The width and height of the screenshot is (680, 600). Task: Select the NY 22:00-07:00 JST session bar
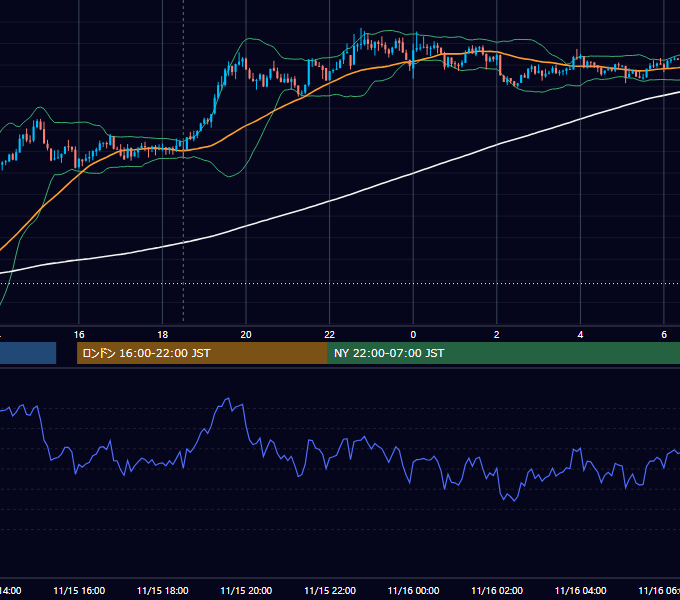tap(503, 353)
